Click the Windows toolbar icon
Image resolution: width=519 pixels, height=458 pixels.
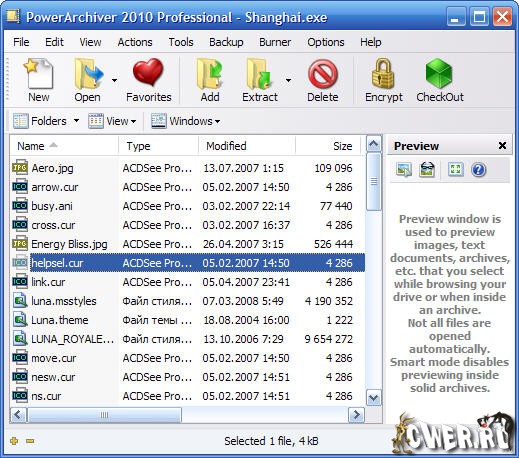point(158,121)
